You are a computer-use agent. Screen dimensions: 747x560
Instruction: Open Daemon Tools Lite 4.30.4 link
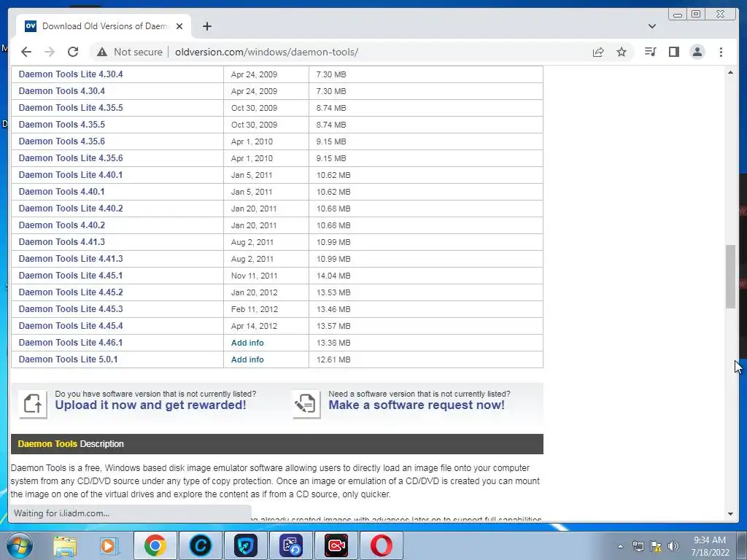[x=71, y=74]
